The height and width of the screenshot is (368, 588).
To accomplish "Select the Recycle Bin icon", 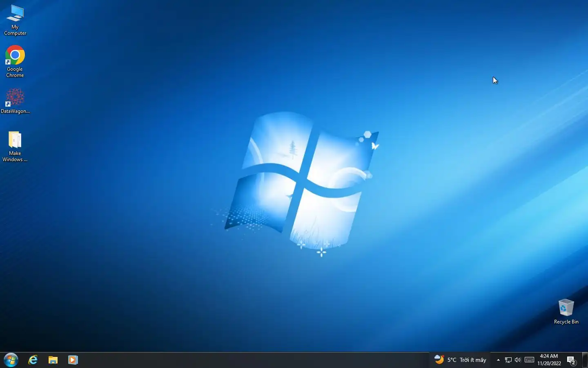I will (566, 312).
